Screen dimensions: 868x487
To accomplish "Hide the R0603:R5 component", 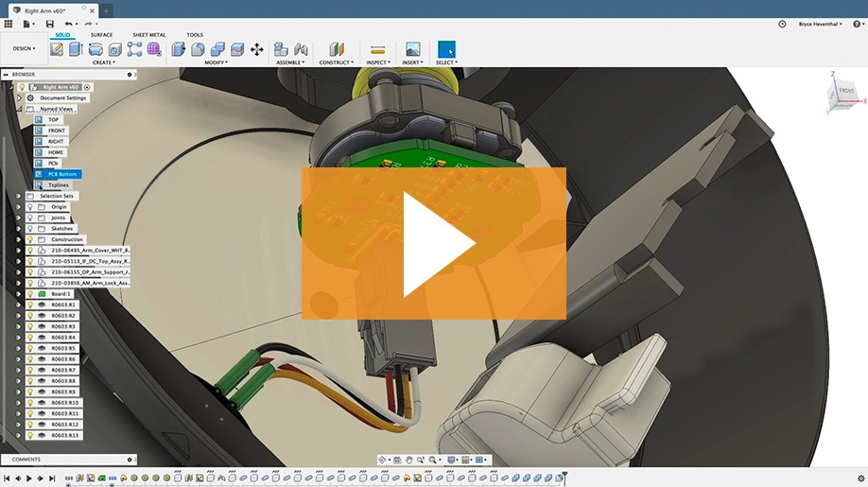I will point(30,348).
